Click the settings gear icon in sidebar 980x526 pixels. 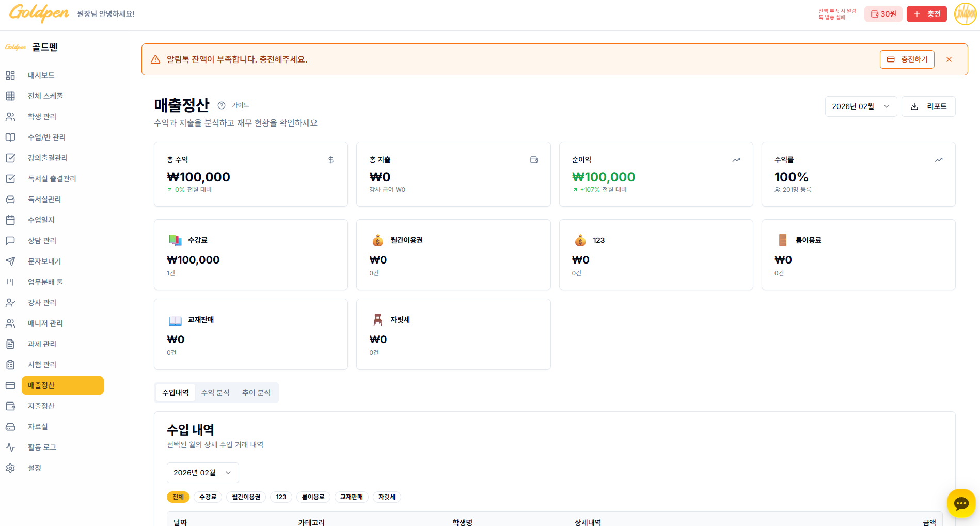10,468
